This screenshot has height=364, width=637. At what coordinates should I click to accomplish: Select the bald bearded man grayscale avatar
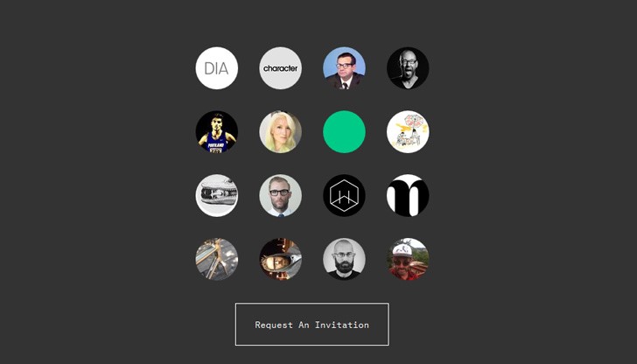click(x=344, y=259)
